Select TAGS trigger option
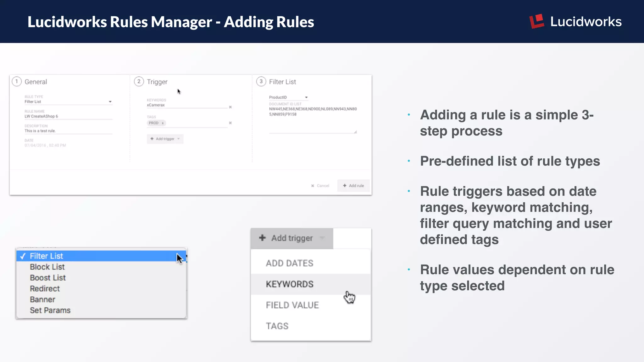644x362 pixels. (x=311, y=326)
